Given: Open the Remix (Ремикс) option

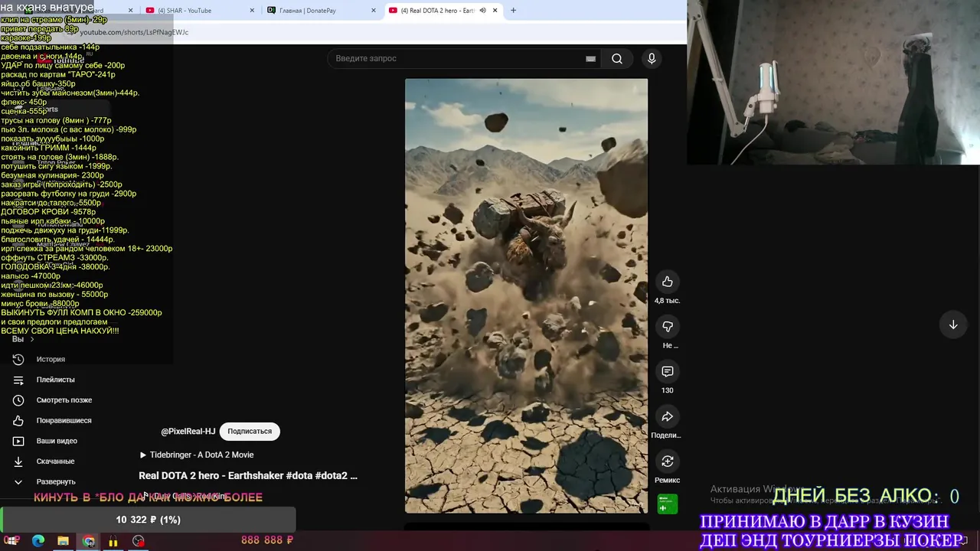Looking at the screenshot, I should [668, 461].
